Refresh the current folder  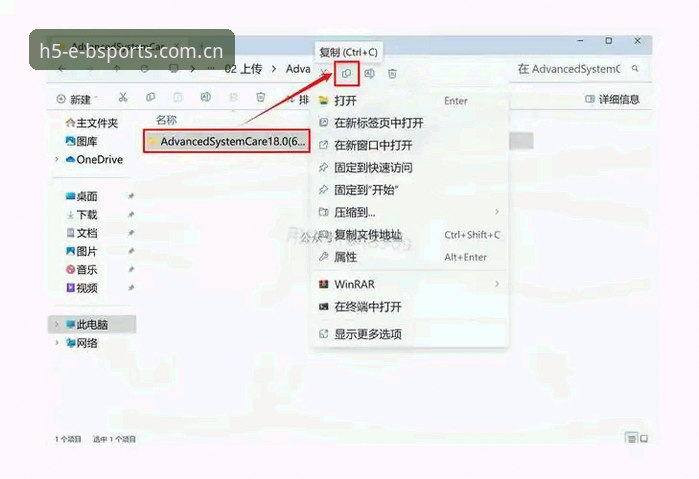(144, 69)
